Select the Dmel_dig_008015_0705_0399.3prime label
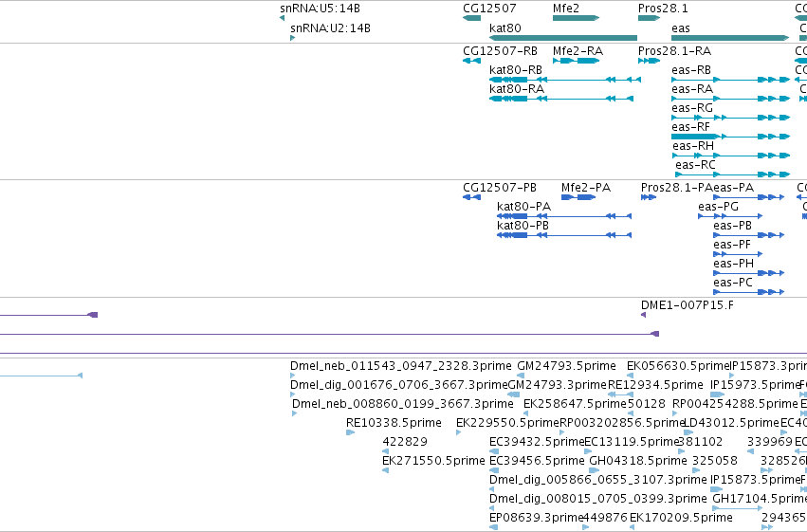 point(598,499)
